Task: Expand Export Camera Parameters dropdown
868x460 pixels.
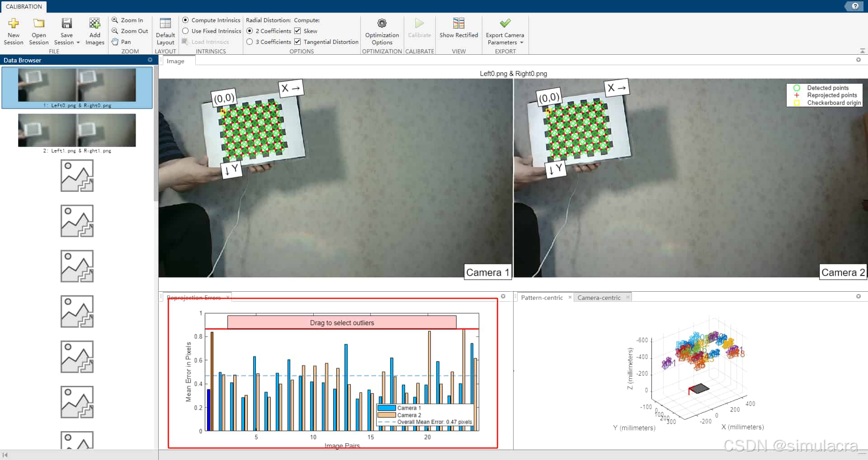Action: pyautogui.click(x=522, y=43)
